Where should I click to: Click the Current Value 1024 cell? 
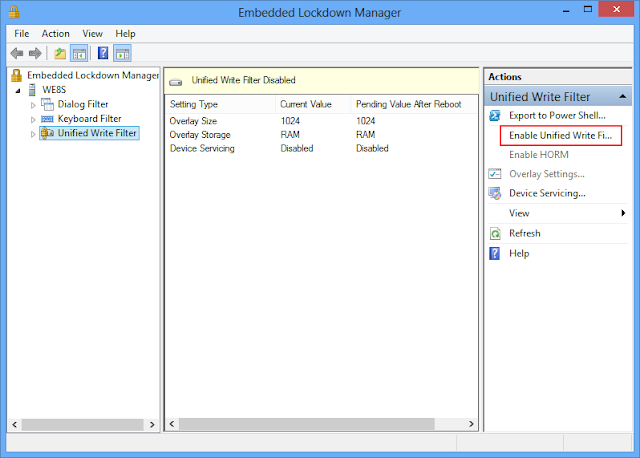[x=290, y=121]
